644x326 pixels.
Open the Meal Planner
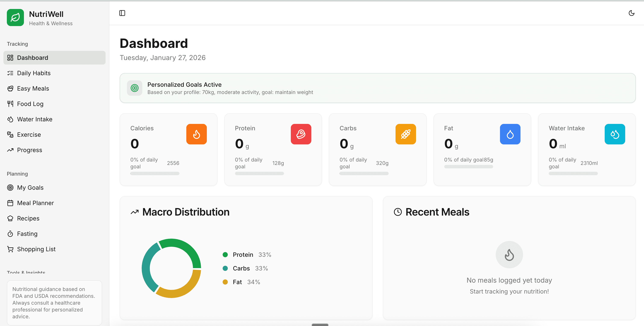pyautogui.click(x=35, y=203)
